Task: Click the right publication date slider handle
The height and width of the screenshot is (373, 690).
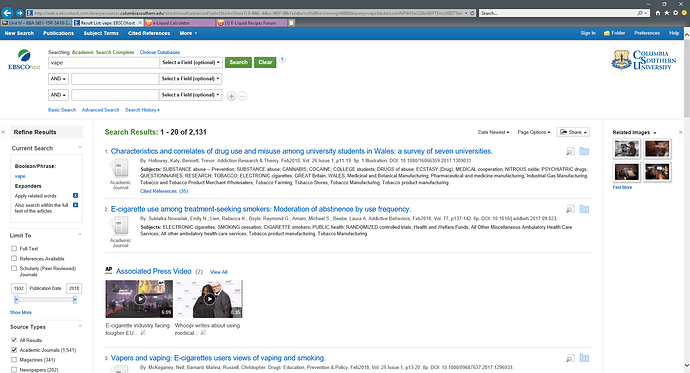Action: click(x=75, y=300)
